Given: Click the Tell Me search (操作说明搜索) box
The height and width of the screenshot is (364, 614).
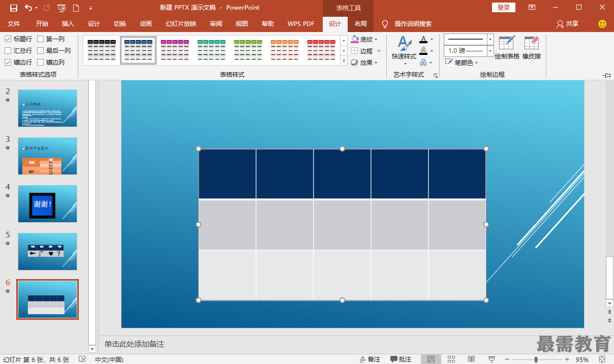Looking at the screenshot, I should (413, 24).
